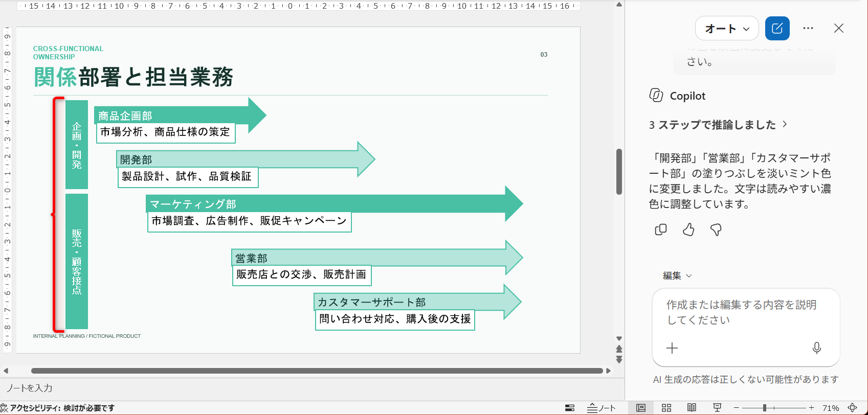Select the 企画・開発 vertical block
Image resolution: width=868 pixels, height=415 pixels.
(x=77, y=145)
